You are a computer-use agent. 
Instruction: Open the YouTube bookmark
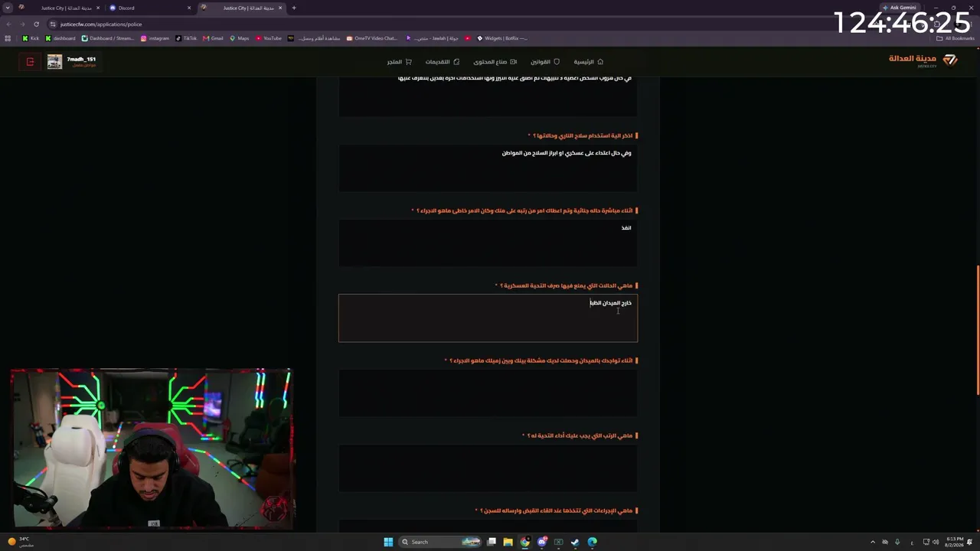tap(269, 38)
